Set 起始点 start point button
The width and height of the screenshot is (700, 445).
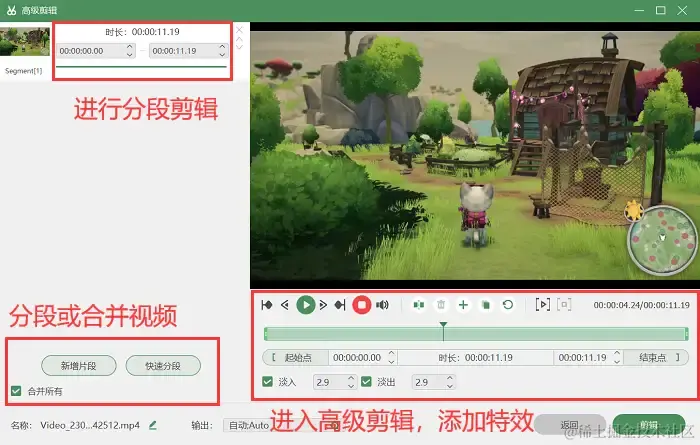pyautogui.click(x=296, y=358)
